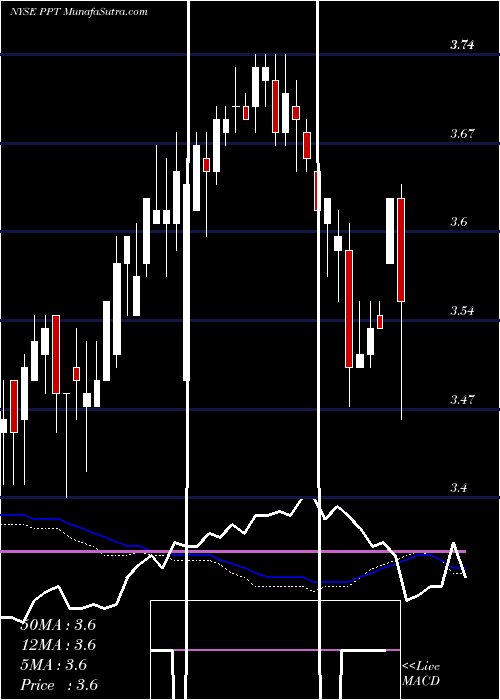This screenshot has height=700, width=500.
Task: Click the 3.67 price level label
Action: coord(462,133)
